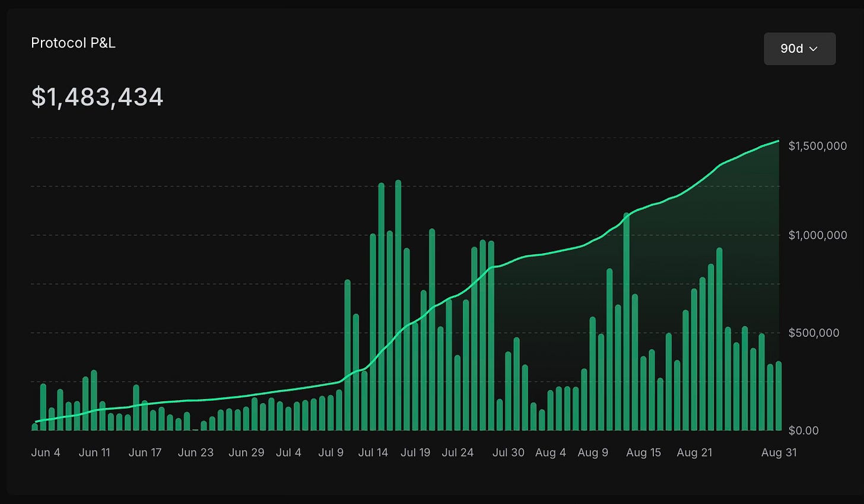Screen dimensions: 864x504
Task: Select the $1,000,000 y-axis label
Action: tap(818, 235)
